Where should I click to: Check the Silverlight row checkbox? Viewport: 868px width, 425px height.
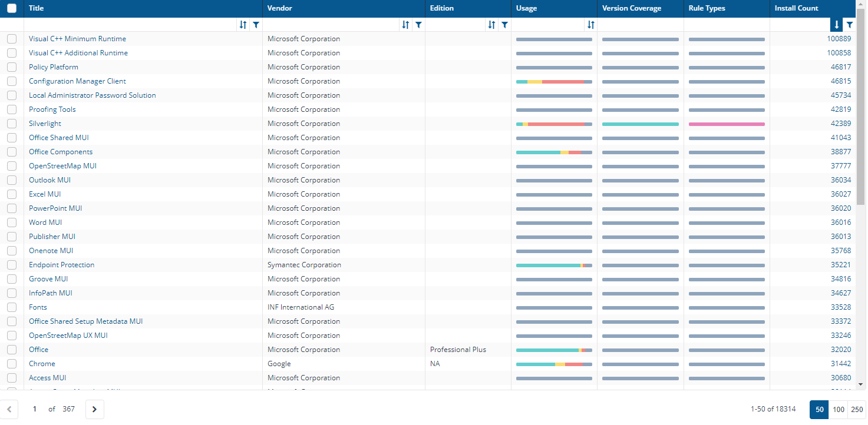pos(12,124)
